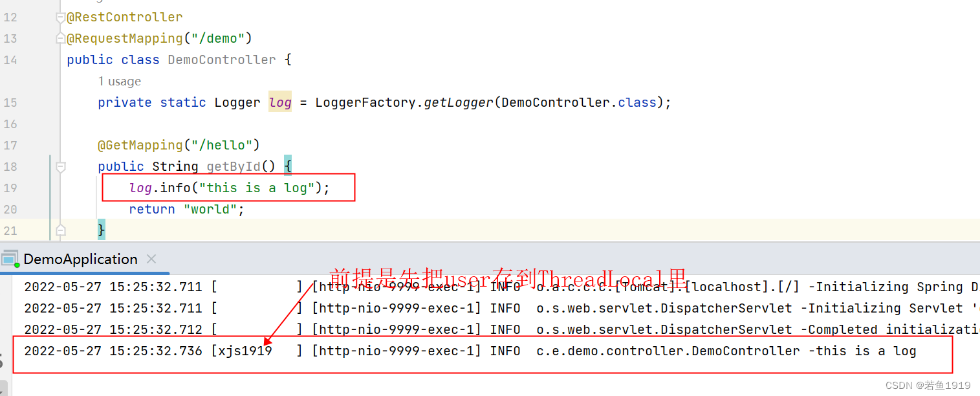
Task: Collapse the @RequestMapping fold marker on line 13
Action: pos(61,39)
